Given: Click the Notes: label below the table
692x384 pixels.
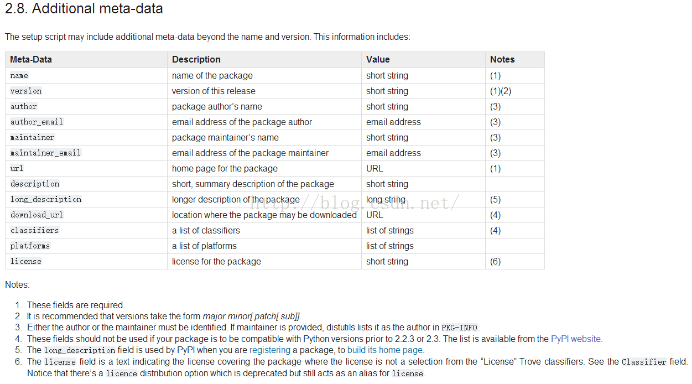Looking at the screenshot, I should coord(17,285).
